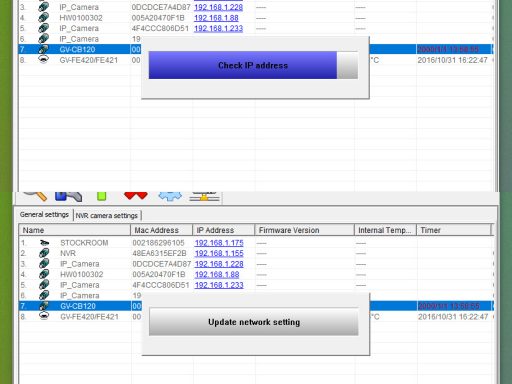Click MAC 0DCDCE7A4D87 in upper list
Screen dimensions: 512x384
[161, 7]
